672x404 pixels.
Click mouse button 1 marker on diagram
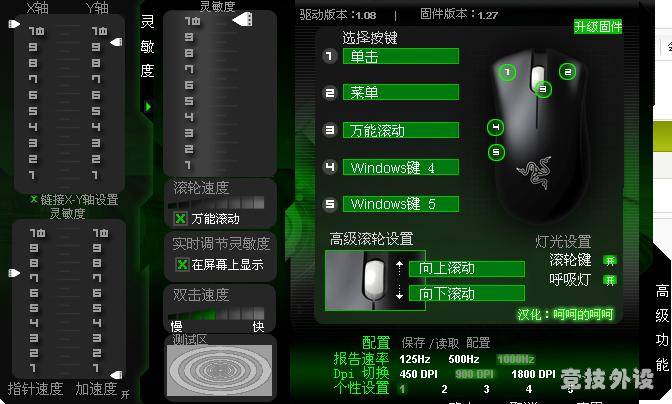(507, 72)
